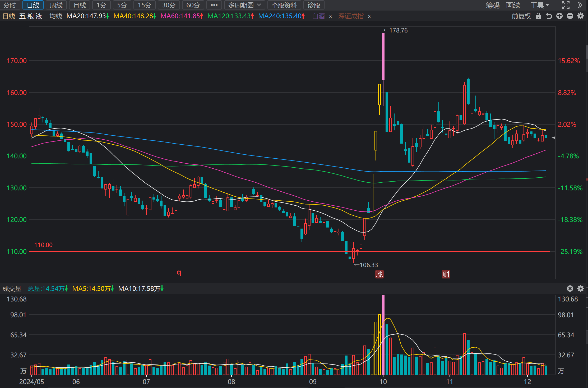Viewport: 588px width, 388px height.
Task: Click the 深证成指 index overlay label
Action: coord(351,16)
